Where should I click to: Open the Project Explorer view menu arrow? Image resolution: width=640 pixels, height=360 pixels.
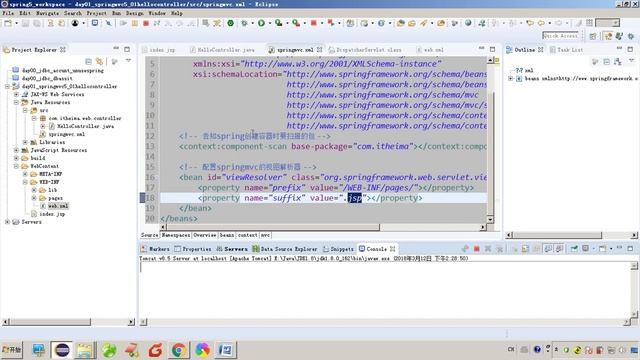129,61
